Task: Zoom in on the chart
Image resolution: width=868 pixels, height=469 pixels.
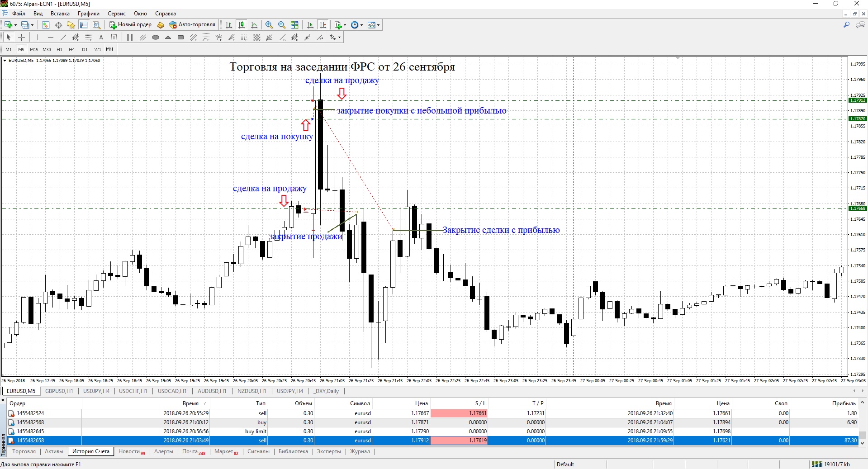Action: coord(269,25)
